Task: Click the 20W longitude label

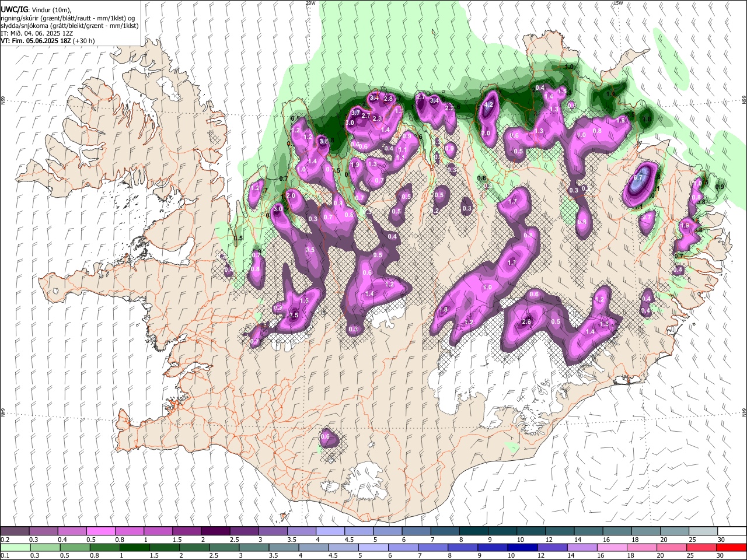Action: click(310, 3)
